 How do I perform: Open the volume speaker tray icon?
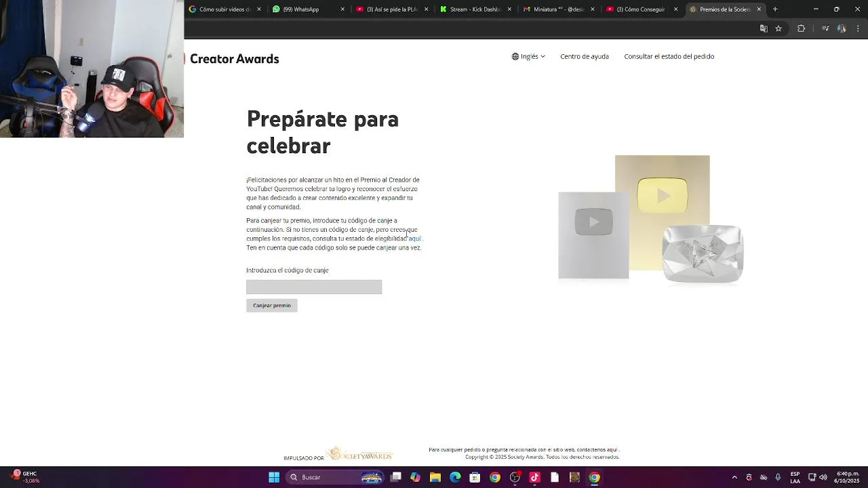(x=823, y=477)
